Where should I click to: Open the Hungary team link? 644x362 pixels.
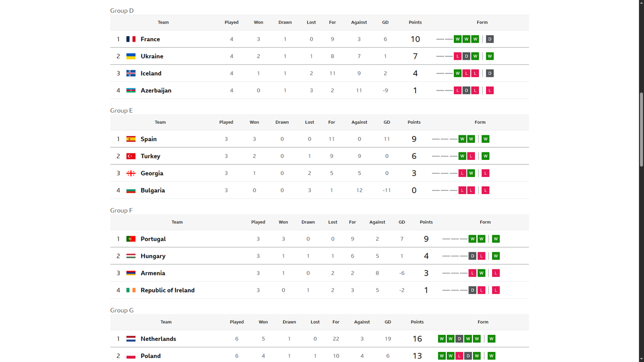click(x=153, y=256)
